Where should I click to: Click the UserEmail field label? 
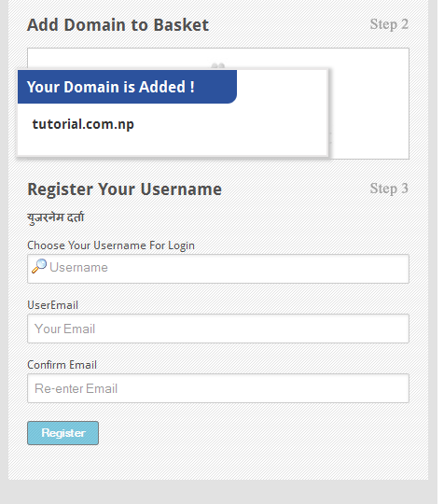[x=52, y=305]
